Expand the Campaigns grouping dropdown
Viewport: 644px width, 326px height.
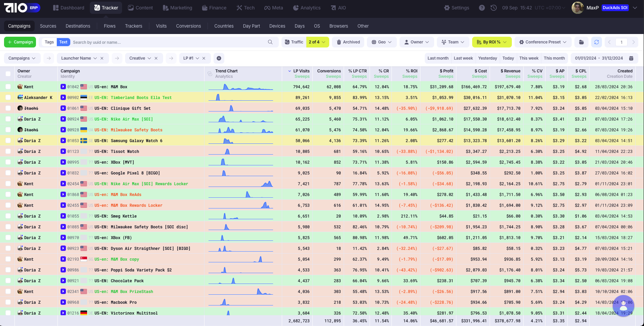(x=22, y=58)
